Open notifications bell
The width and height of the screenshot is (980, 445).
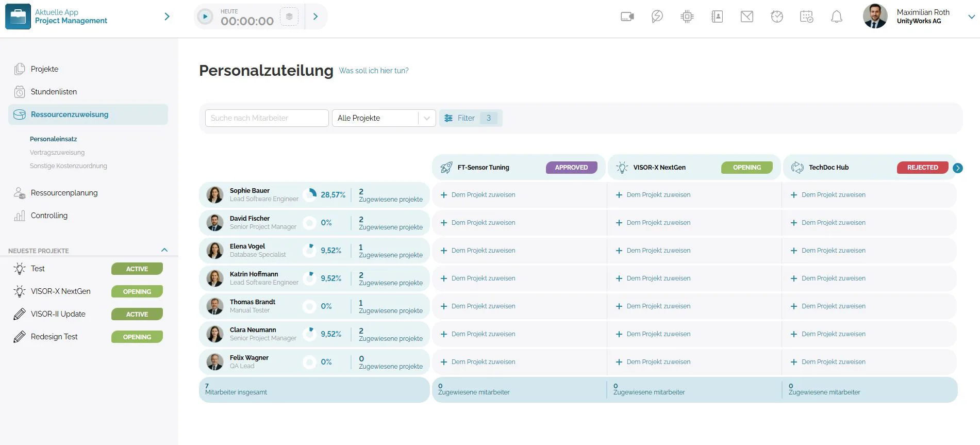(x=837, y=17)
